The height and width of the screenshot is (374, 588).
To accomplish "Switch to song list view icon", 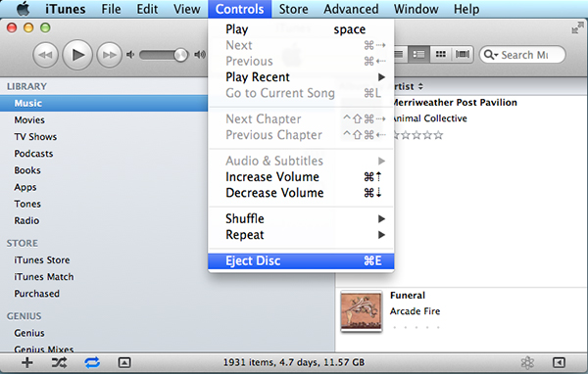I will tap(400, 55).
